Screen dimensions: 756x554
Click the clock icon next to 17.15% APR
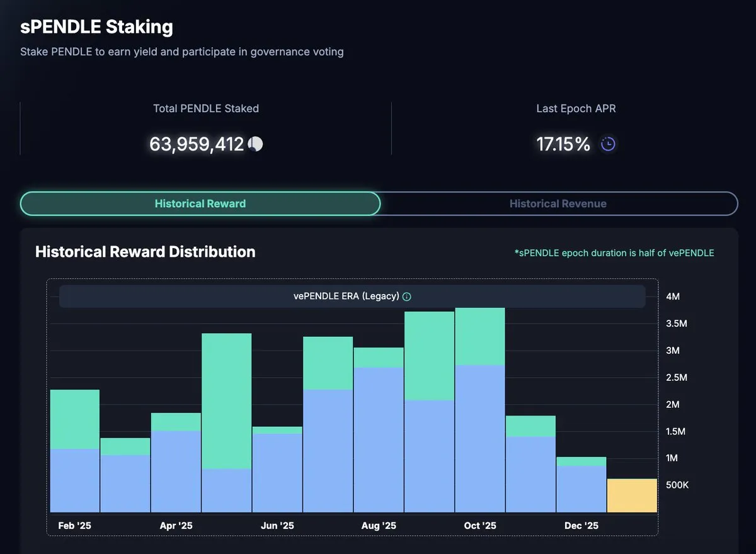[x=608, y=144]
